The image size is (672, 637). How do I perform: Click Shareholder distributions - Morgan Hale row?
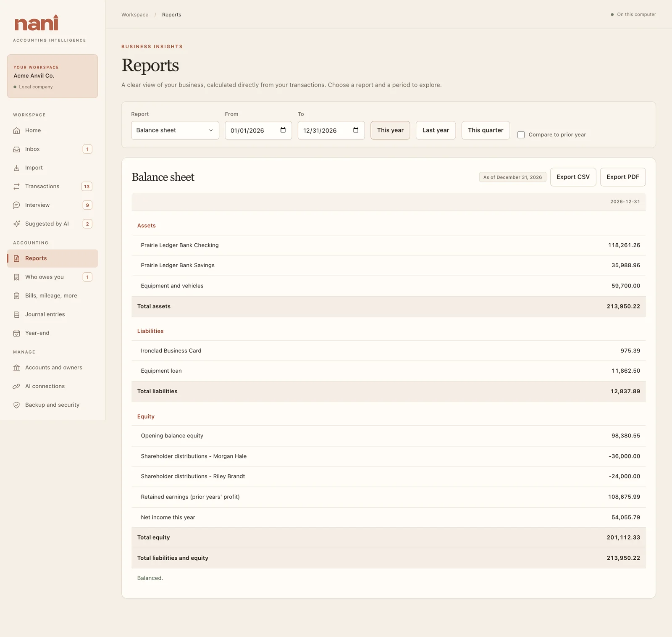[x=388, y=456]
